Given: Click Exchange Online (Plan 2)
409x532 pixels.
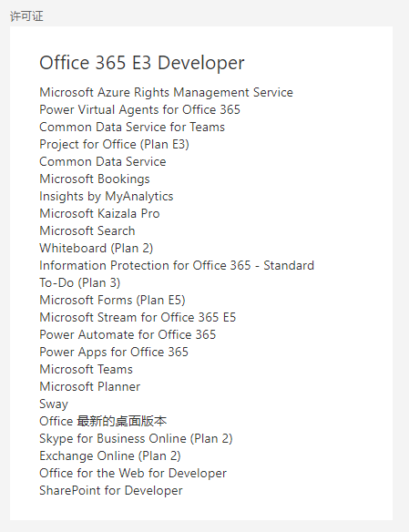Looking at the screenshot, I should click(110, 455).
